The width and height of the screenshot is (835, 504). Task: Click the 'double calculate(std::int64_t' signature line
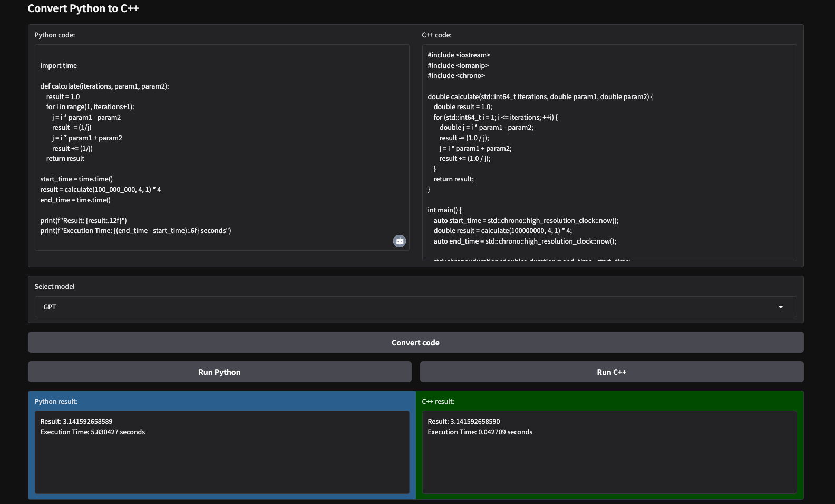click(x=540, y=97)
